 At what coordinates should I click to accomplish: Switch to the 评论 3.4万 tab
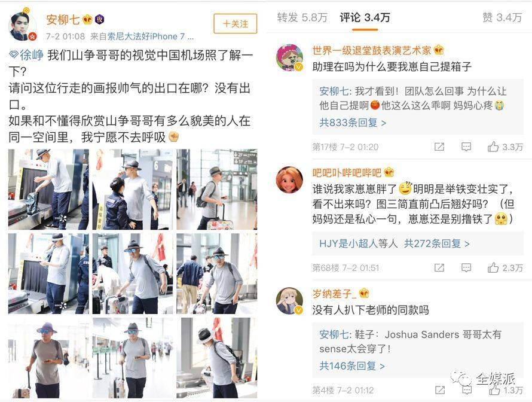[365, 17]
